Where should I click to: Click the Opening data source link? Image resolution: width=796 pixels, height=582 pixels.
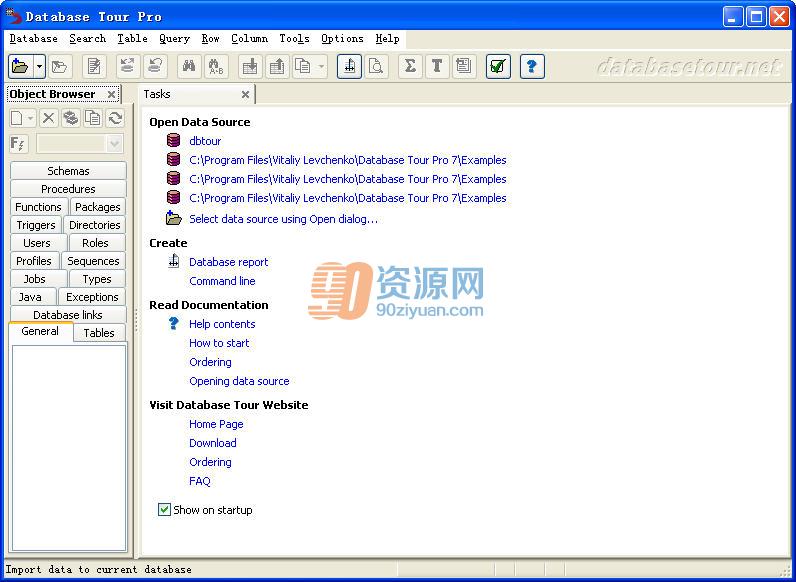(x=239, y=381)
